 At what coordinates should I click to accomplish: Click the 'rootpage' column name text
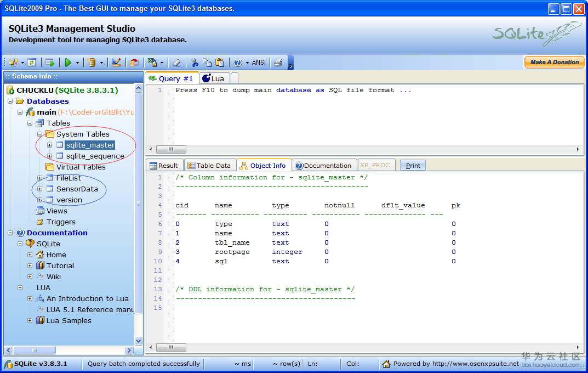pyautogui.click(x=232, y=252)
